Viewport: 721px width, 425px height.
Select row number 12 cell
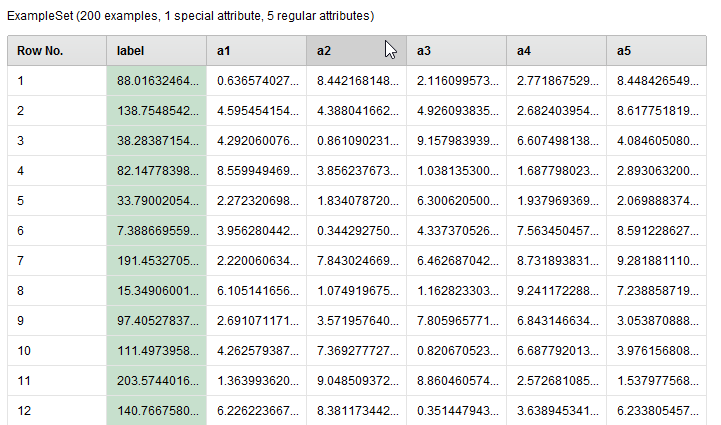click(x=57, y=411)
